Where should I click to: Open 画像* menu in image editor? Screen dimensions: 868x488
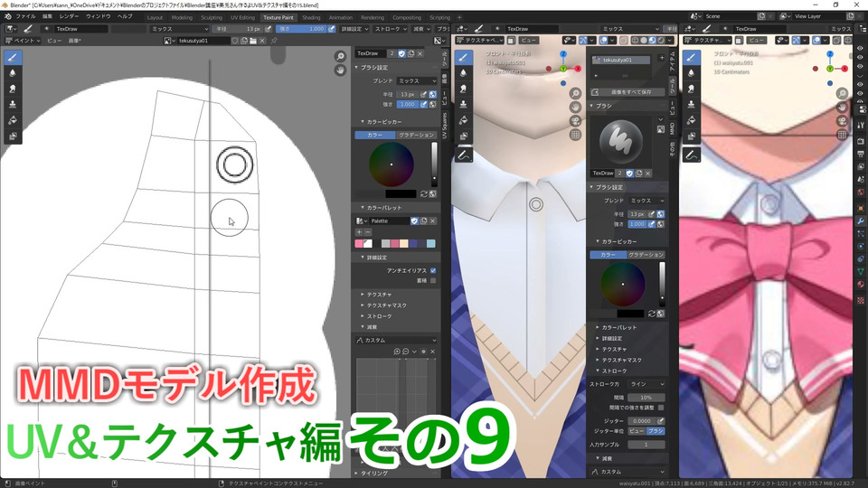pyautogui.click(x=75, y=41)
